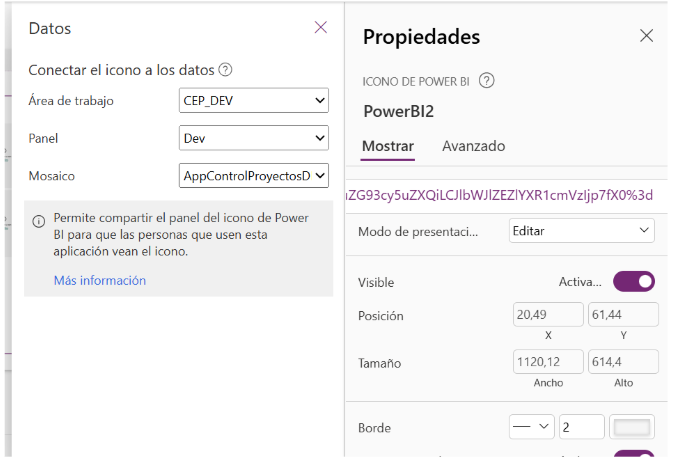Open the Mosaico dropdown
The width and height of the screenshot is (674, 471).
(254, 176)
